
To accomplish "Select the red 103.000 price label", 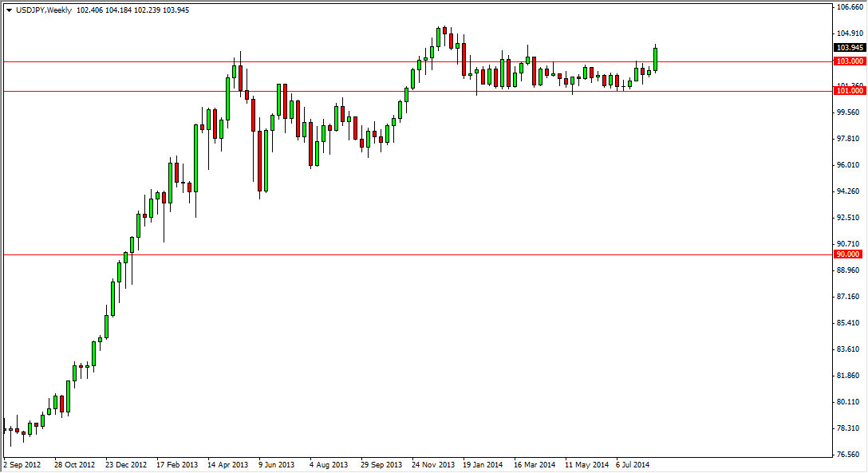I will 849,60.
